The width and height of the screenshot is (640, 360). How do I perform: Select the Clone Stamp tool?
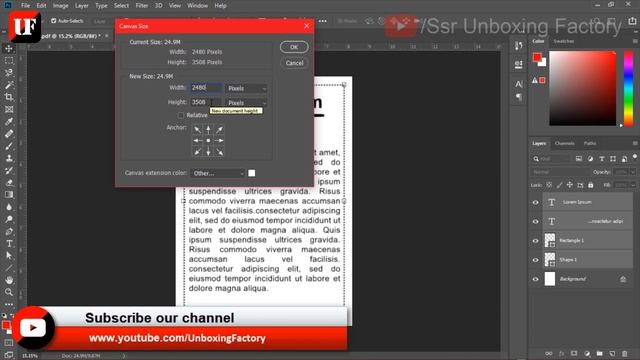pyautogui.click(x=9, y=158)
